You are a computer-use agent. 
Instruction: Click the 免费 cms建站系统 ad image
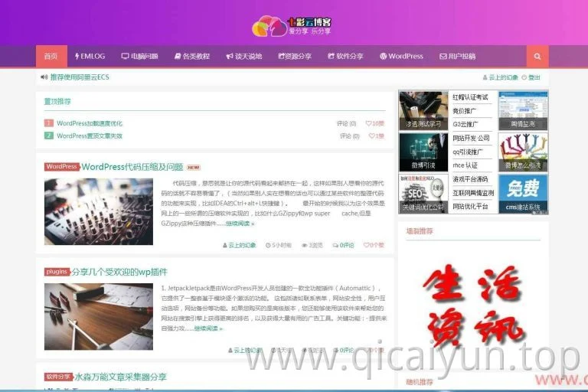tap(523, 194)
